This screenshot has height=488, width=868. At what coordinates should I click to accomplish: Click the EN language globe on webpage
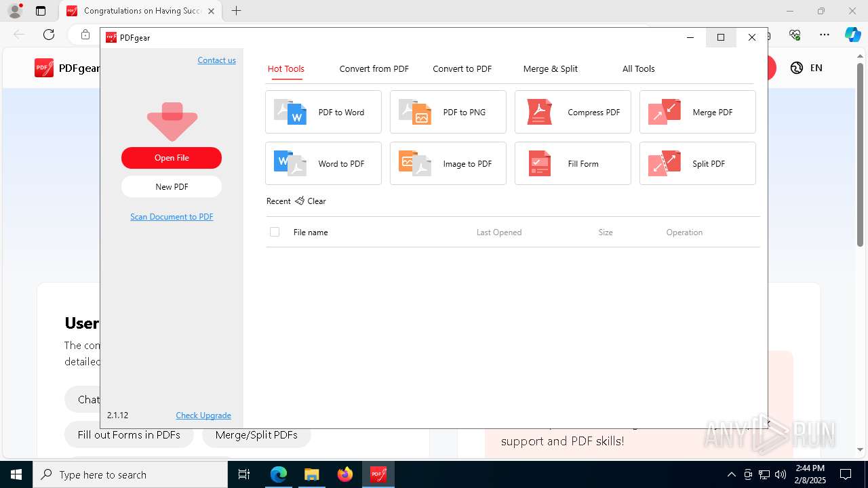(797, 68)
